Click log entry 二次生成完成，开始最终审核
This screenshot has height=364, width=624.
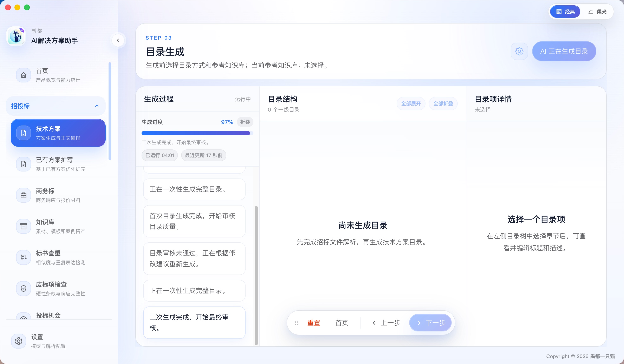pyautogui.click(x=194, y=322)
